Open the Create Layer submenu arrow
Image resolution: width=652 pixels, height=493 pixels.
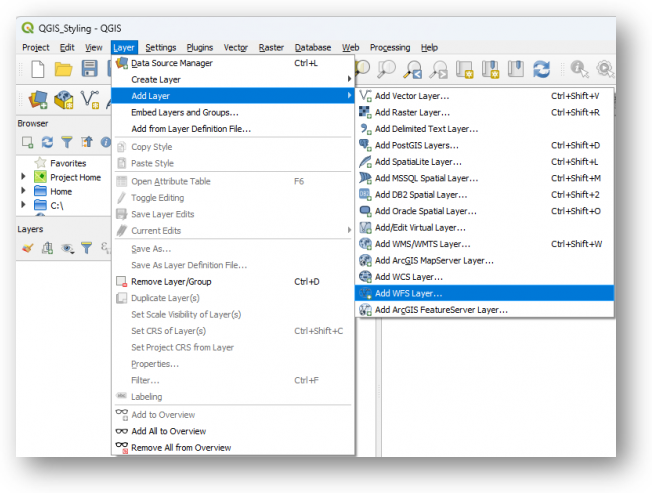point(349,79)
